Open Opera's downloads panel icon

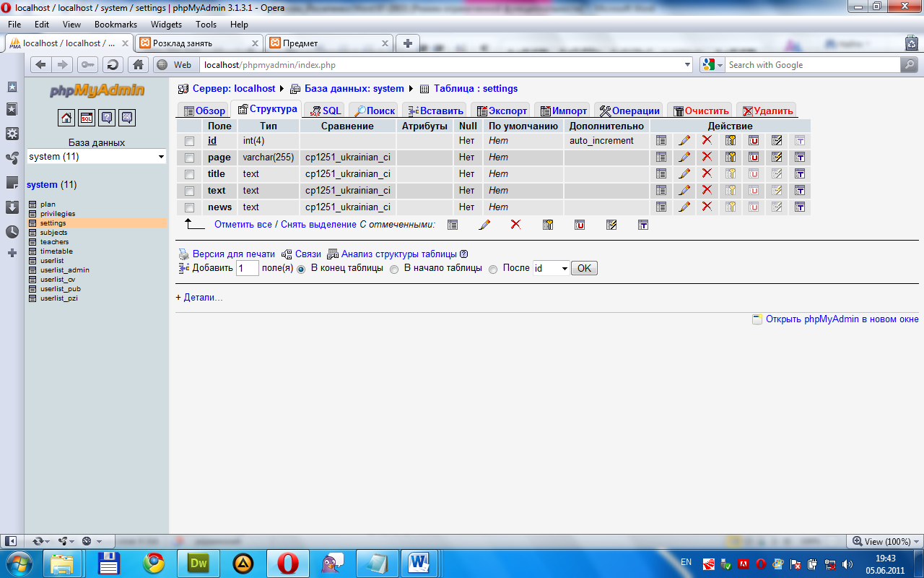pyautogui.click(x=12, y=207)
